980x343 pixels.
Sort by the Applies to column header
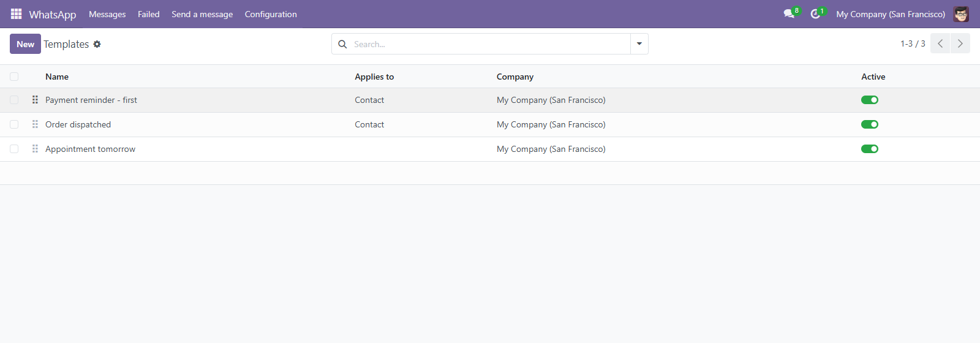coord(374,77)
